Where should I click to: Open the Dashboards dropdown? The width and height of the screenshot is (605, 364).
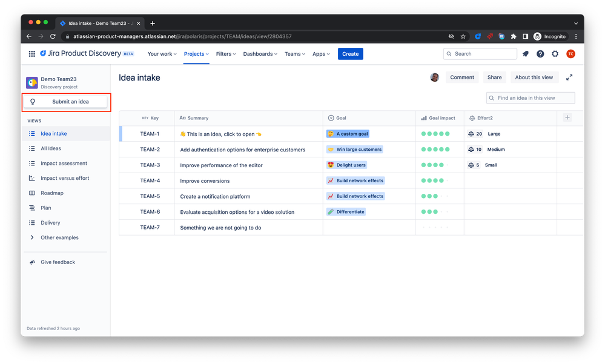click(x=260, y=54)
